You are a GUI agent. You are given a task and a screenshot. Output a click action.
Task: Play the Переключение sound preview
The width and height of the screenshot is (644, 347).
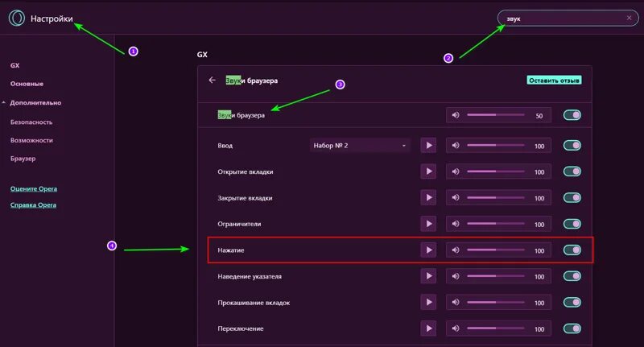tap(428, 328)
